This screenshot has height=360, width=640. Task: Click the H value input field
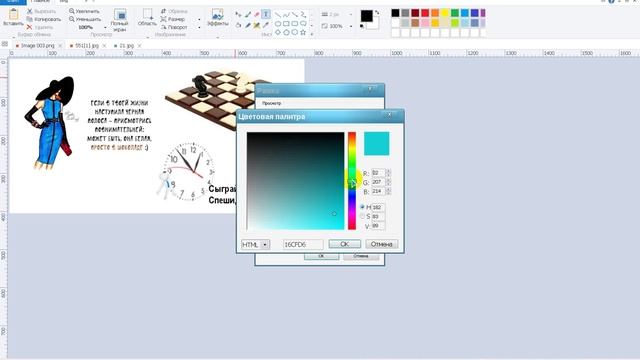point(378,207)
